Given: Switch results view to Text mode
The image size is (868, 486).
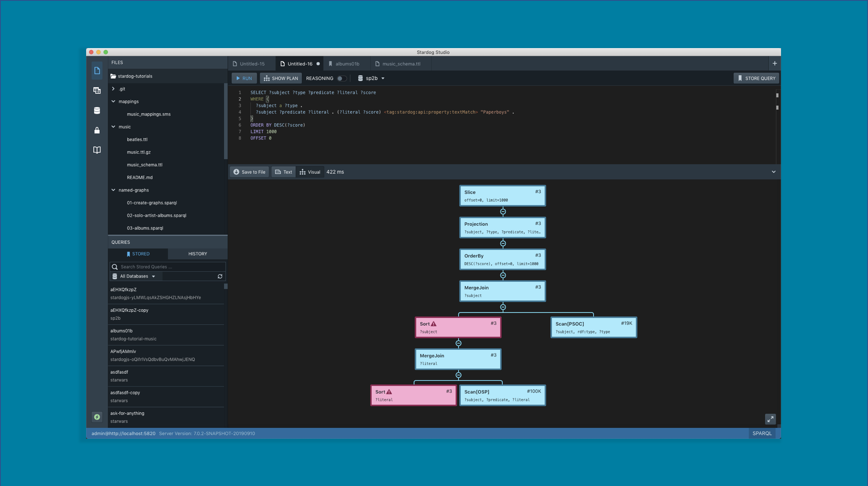Looking at the screenshot, I should [x=283, y=172].
